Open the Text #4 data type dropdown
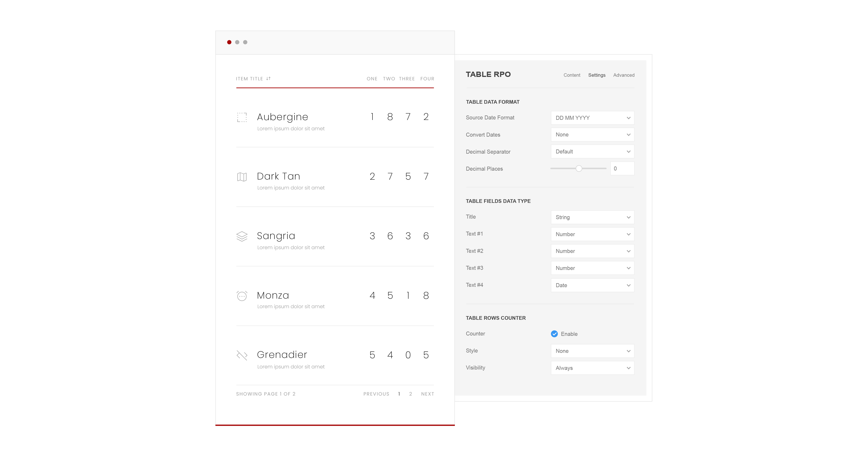 click(x=592, y=285)
